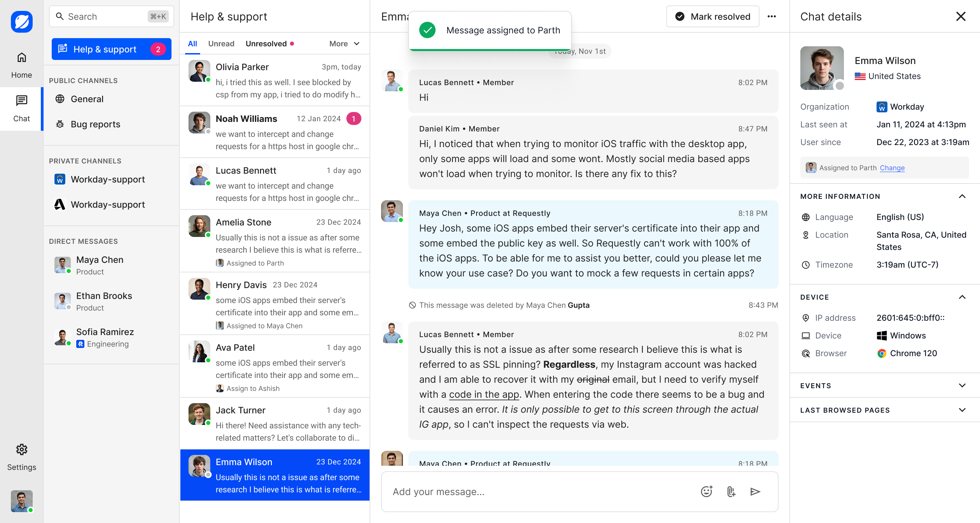Collapse the Device section

(962, 297)
